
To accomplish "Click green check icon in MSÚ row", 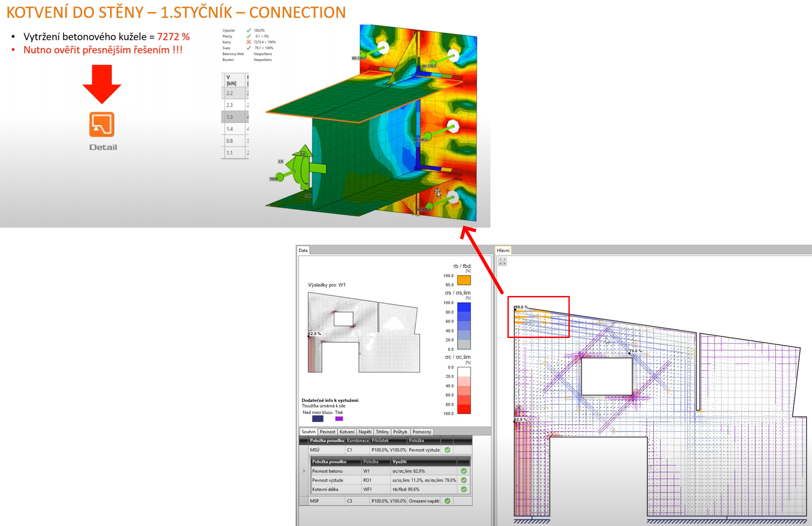I will (447, 450).
